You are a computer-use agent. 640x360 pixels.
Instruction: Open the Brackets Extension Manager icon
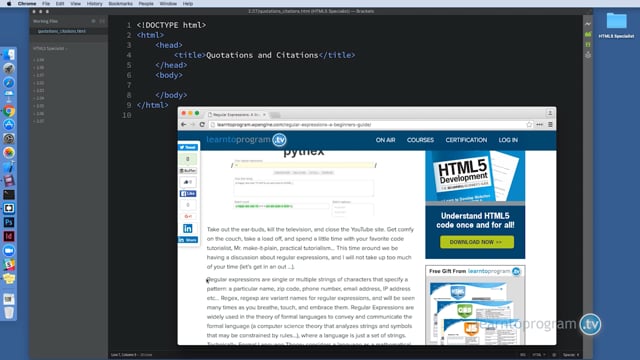click(588, 34)
